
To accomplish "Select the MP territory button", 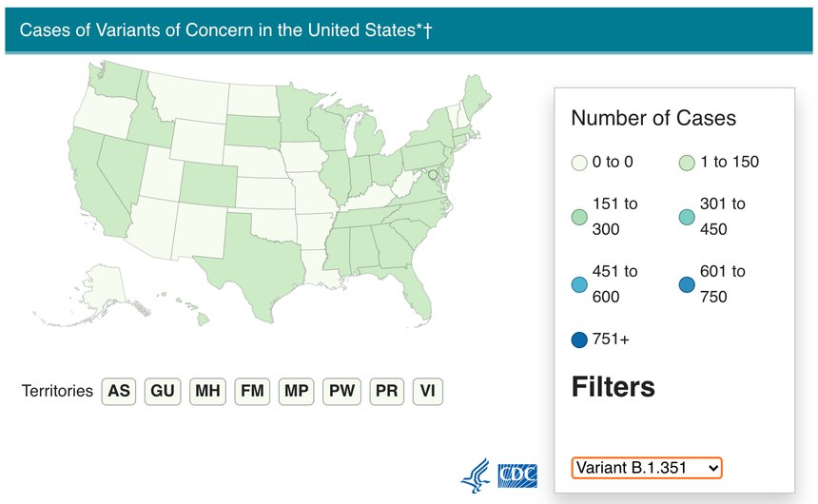I will [297, 391].
